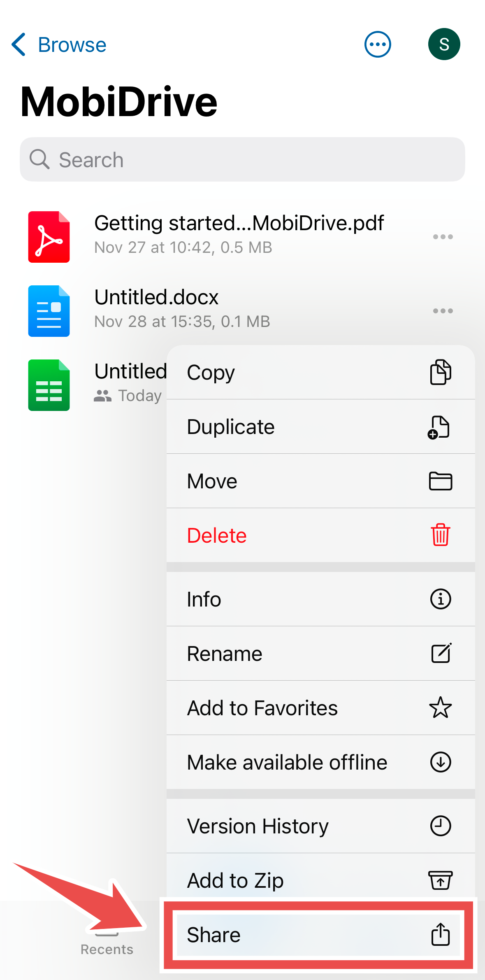The image size is (485, 980).
Task: Open the blue docx file icon
Action: click(49, 311)
